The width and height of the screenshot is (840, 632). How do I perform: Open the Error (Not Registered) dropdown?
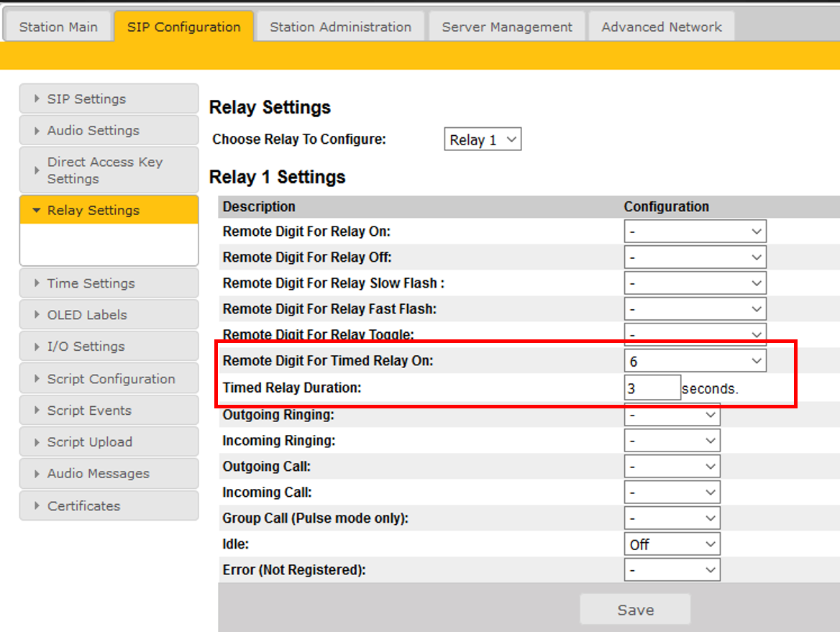672,570
